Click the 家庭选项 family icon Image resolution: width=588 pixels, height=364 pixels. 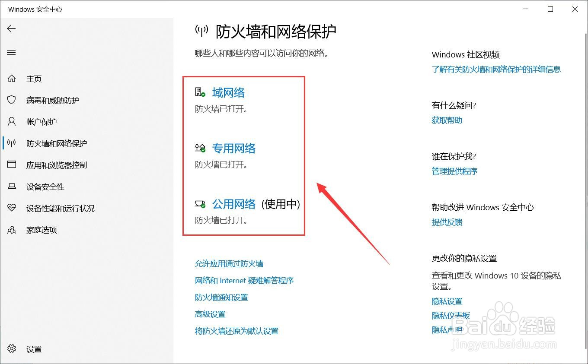[11, 230]
